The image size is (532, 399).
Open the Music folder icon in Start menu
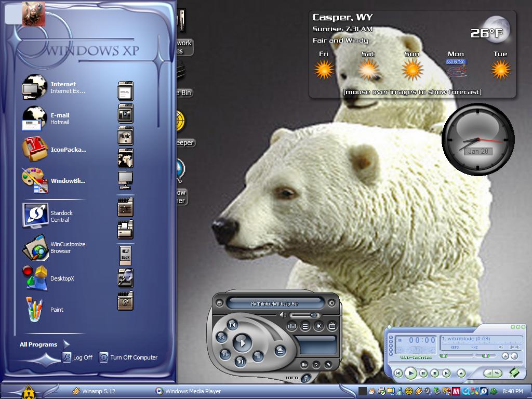coord(125,136)
